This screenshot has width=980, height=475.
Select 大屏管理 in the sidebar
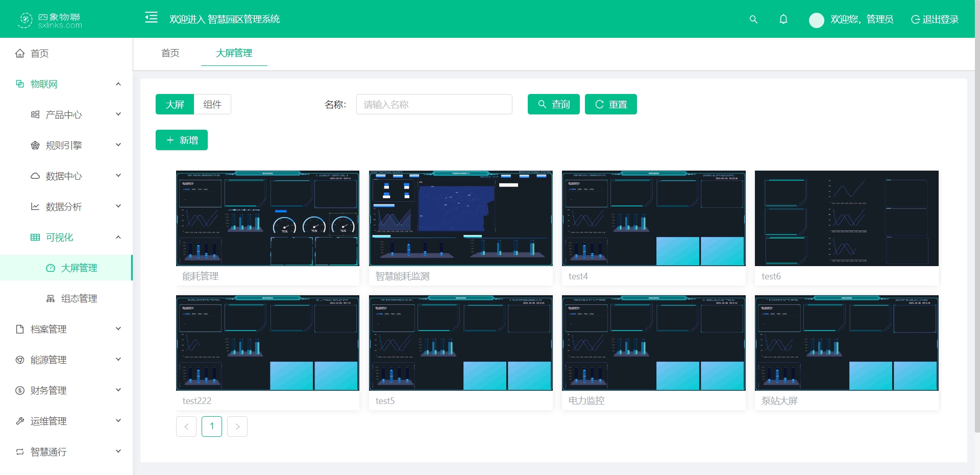pos(79,268)
